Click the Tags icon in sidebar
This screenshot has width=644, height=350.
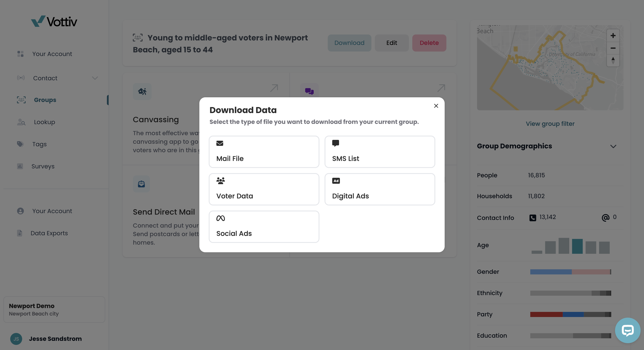click(x=20, y=144)
